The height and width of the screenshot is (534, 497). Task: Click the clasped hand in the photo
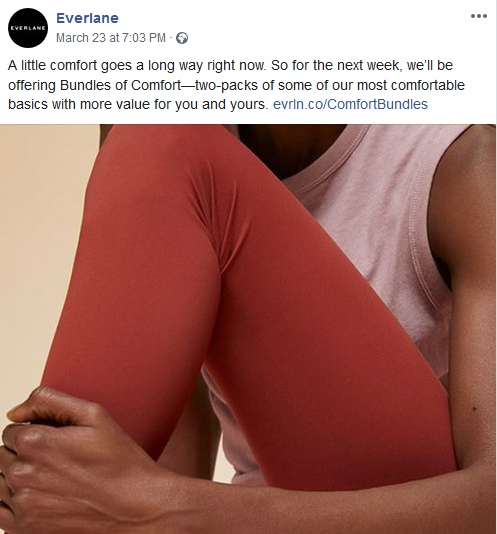click(58, 453)
